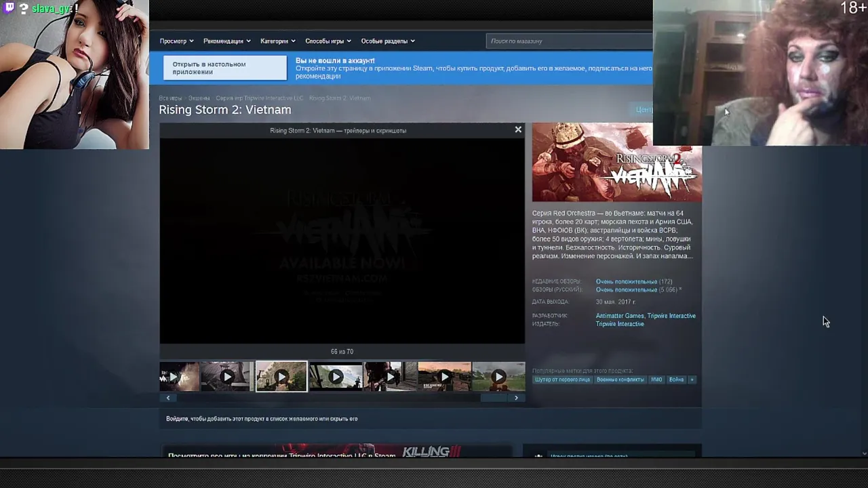Select the Шутер от первого лица tag
Image resolution: width=868 pixels, height=488 pixels.
(x=562, y=380)
